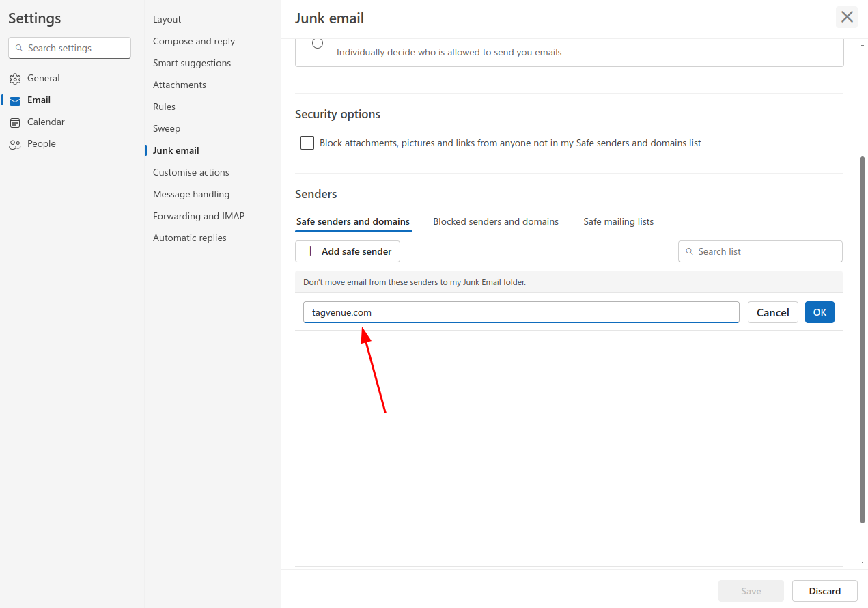Open Message handling settings
The width and height of the screenshot is (868, 608).
[191, 194]
